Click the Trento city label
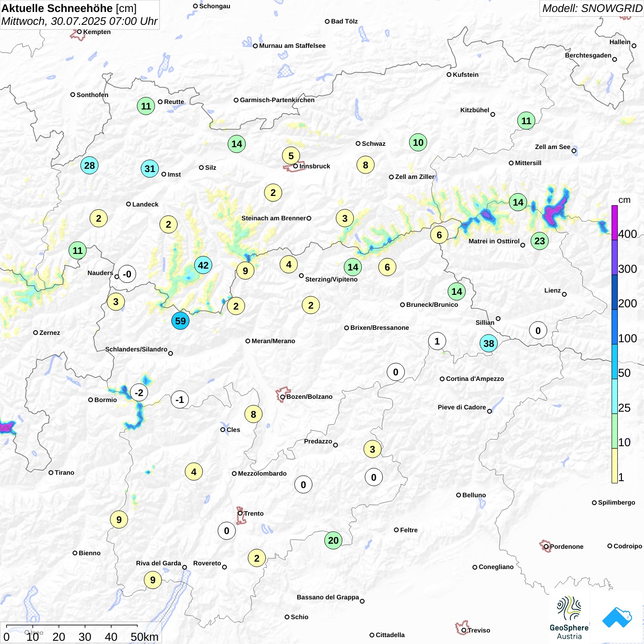The image size is (644, 644). tap(254, 513)
